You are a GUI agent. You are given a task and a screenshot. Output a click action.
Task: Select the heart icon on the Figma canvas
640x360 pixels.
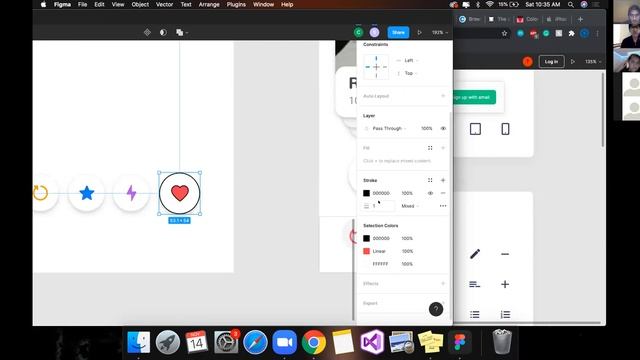180,193
